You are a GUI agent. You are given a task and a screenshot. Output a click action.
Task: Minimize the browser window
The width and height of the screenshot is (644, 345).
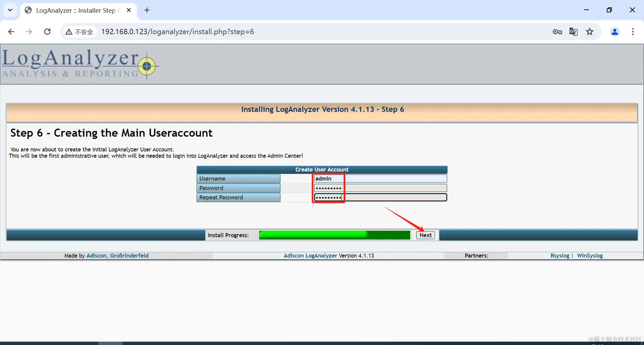[586, 10]
